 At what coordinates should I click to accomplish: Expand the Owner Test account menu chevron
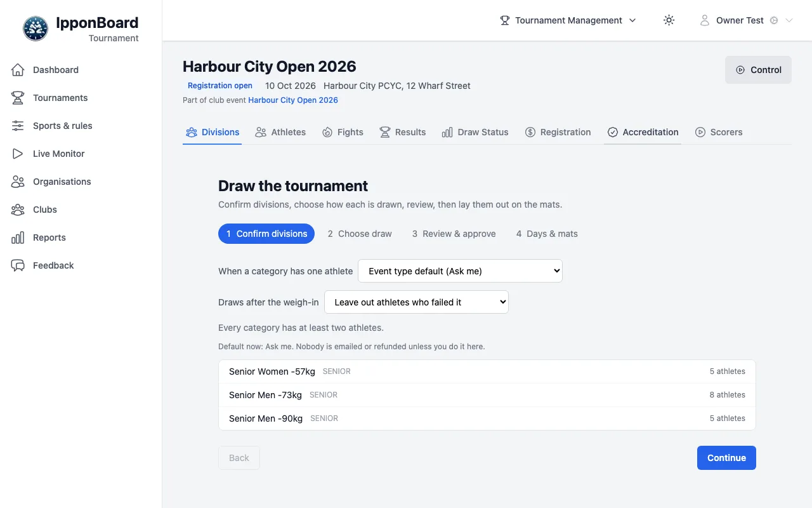tap(789, 20)
